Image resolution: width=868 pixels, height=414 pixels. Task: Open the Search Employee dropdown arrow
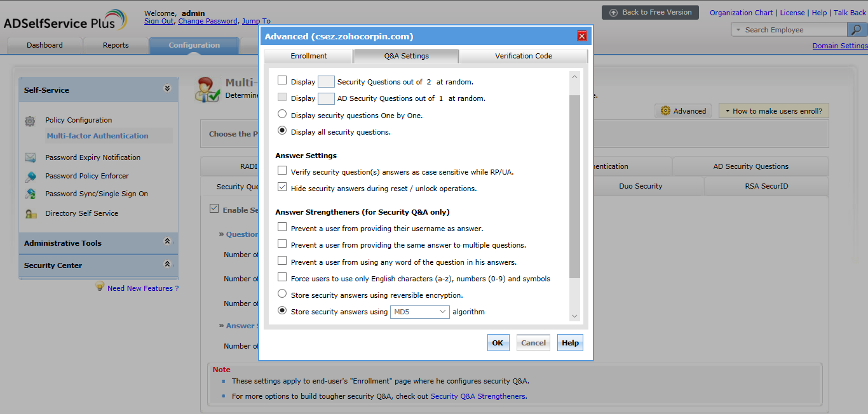tap(738, 30)
